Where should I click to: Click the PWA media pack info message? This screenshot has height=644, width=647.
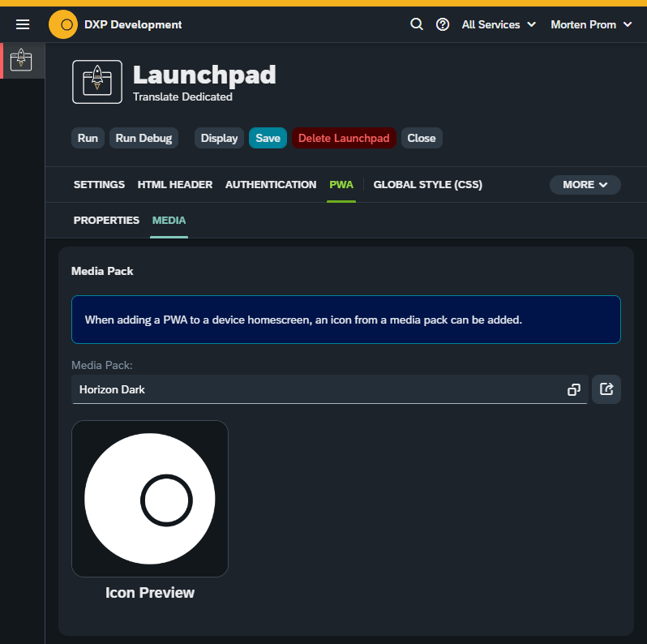tap(345, 320)
